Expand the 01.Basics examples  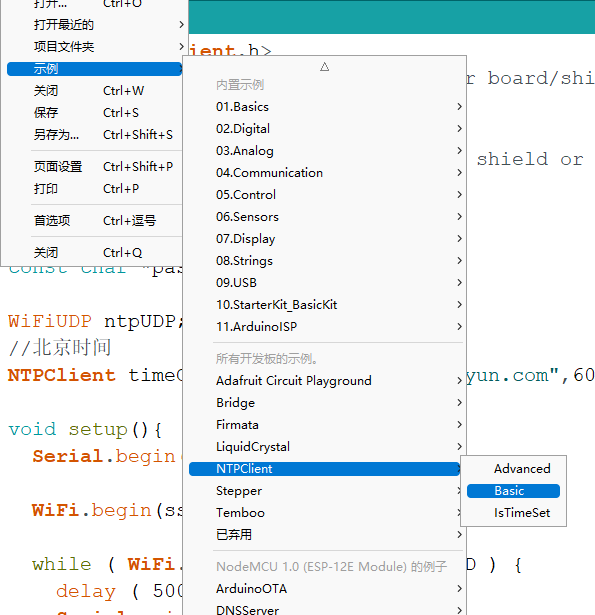(324, 107)
